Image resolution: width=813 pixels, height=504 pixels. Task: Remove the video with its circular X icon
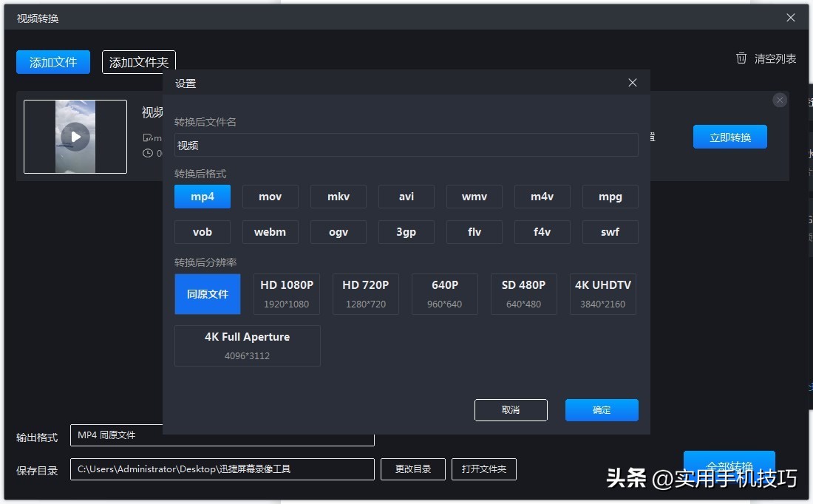pos(780,100)
